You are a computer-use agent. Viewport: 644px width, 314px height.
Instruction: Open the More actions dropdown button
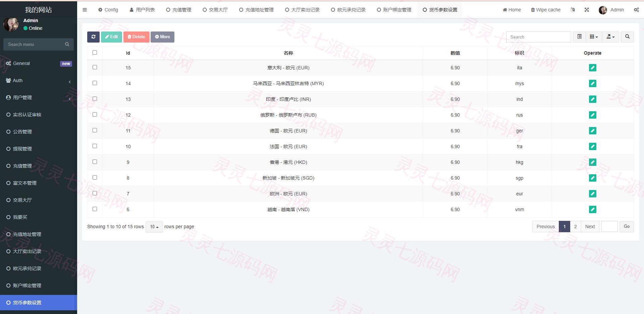[162, 37]
